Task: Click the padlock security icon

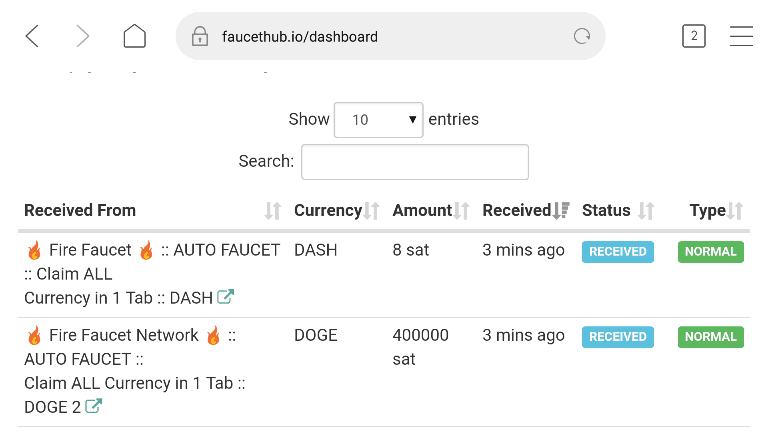Action: point(200,36)
